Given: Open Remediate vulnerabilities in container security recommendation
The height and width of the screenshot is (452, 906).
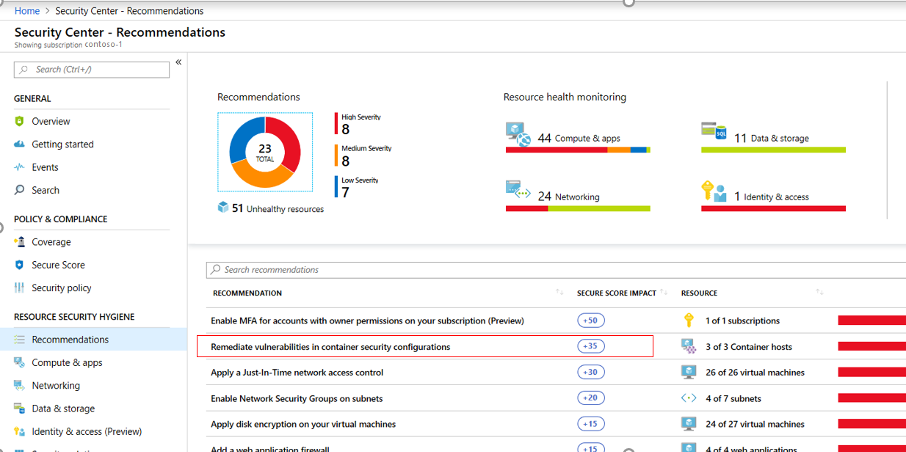Looking at the screenshot, I should (331, 347).
